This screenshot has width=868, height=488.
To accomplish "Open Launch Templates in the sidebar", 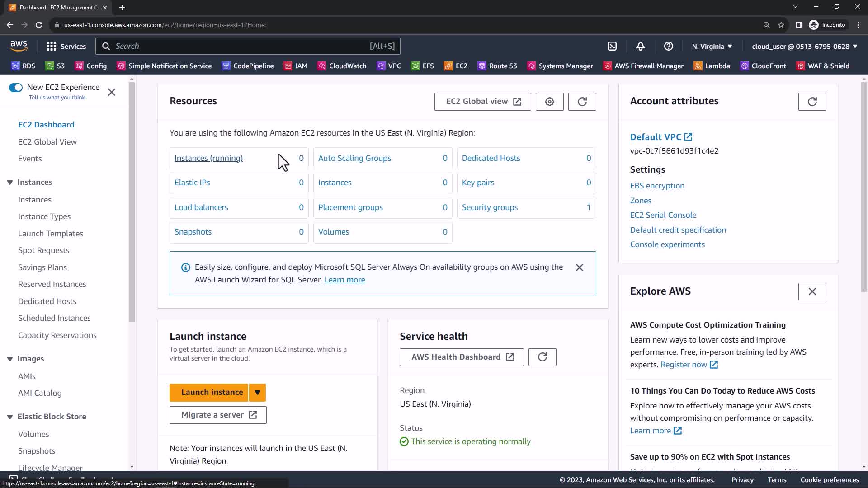I will pyautogui.click(x=51, y=234).
